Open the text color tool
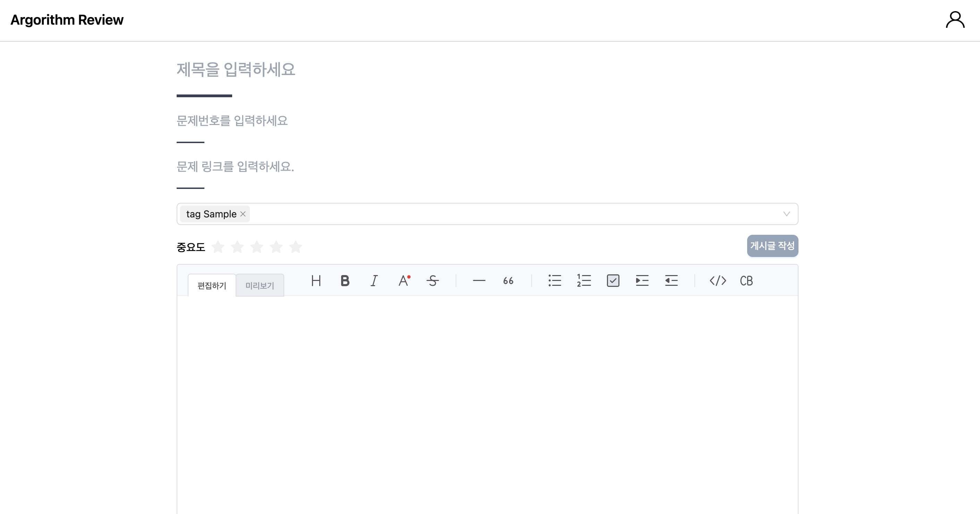 [x=404, y=281]
